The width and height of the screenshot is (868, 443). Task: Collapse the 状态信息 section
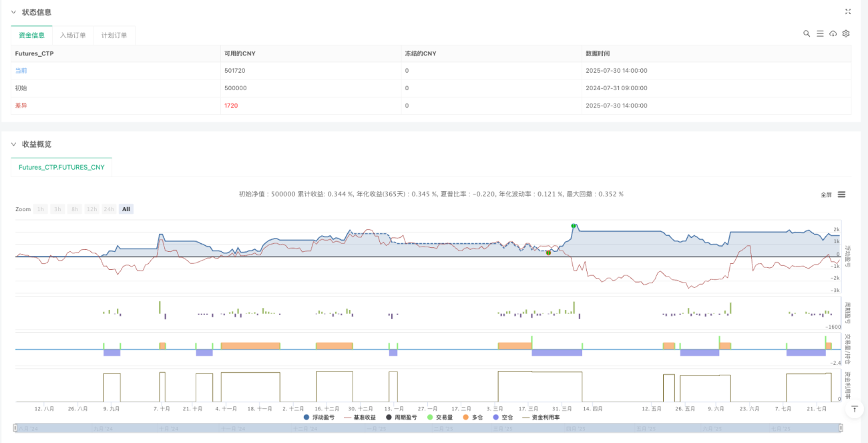(x=13, y=12)
